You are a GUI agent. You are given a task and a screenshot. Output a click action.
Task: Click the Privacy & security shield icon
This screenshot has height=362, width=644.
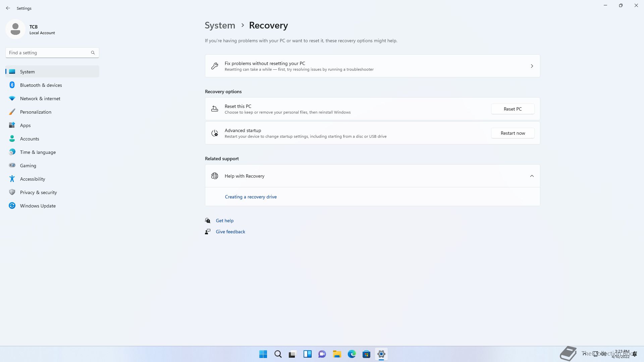click(12, 192)
